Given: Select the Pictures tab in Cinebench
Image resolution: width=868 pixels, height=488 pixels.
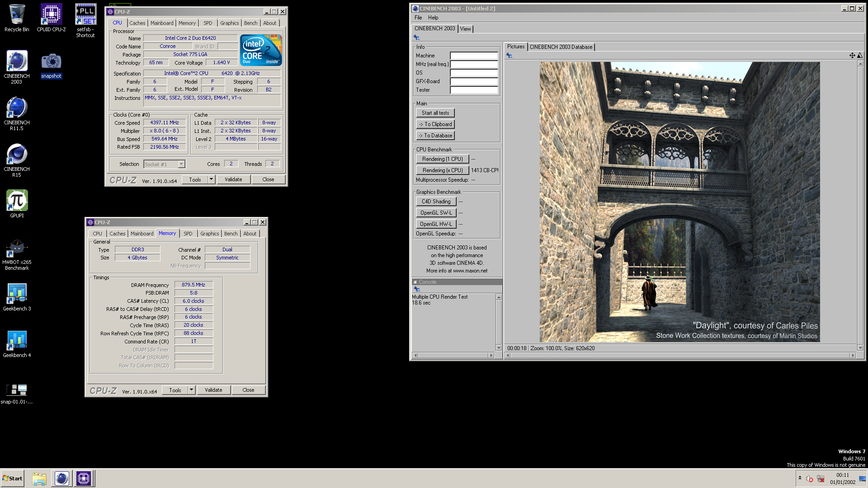Looking at the screenshot, I should tap(515, 47).
